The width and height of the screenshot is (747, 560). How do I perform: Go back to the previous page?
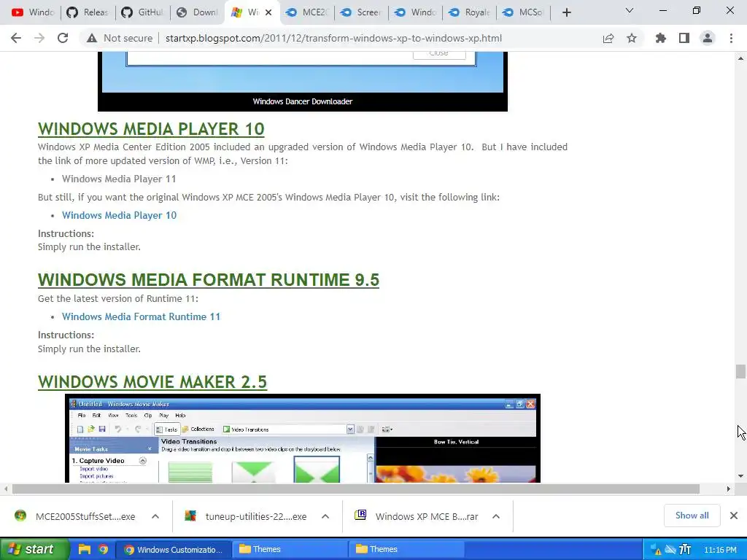(16, 38)
